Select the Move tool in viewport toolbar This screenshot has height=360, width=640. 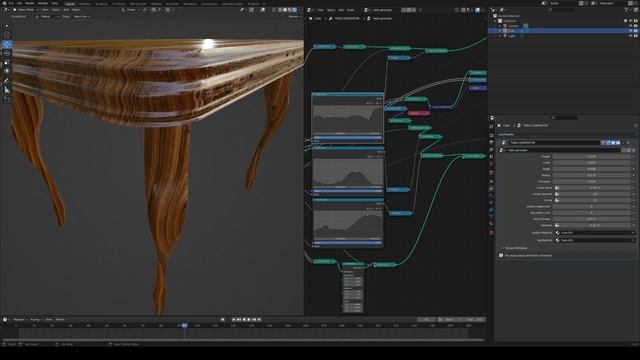point(7,44)
